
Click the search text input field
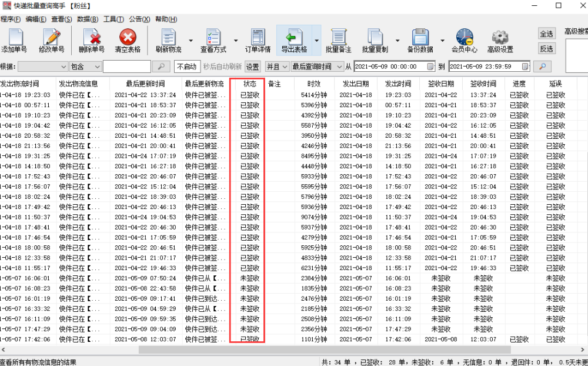click(x=127, y=66)
